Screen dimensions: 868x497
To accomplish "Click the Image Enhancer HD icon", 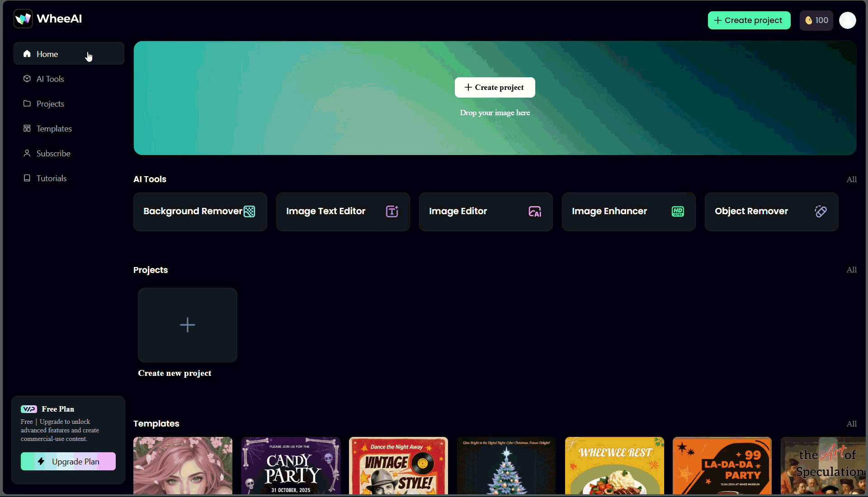I will pyautogui.click(x=678, y=211).
